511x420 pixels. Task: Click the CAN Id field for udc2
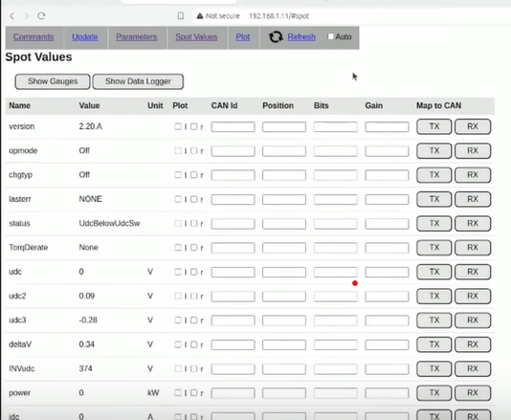click(233, 296)
